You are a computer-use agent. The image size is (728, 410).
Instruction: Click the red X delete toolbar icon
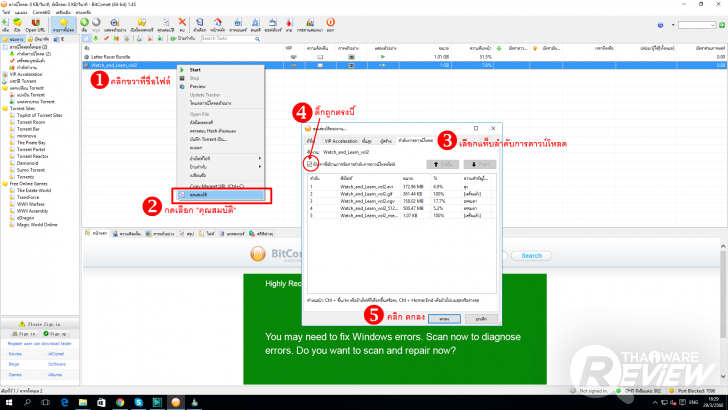(x=182, y=22)
